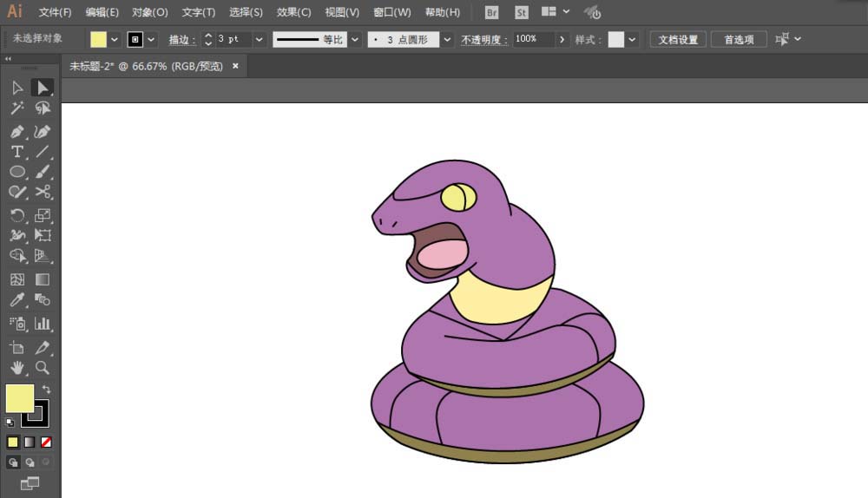Open stroke color dropdown in control bar
The height and width of the screenshot is (498, 868).
[x=151, y=39]
